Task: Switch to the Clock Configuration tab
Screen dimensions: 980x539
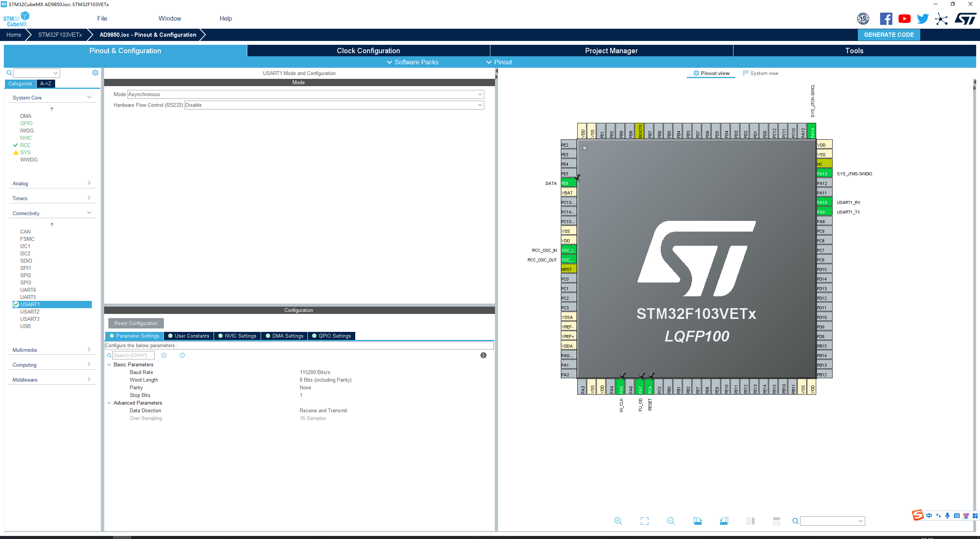Action: 368,51
